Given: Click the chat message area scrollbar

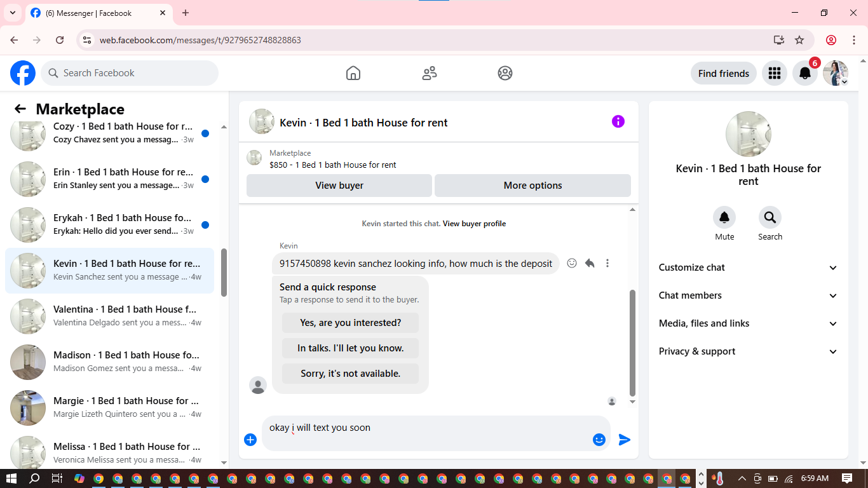Looking at the screenshot, I should [632, 343].
